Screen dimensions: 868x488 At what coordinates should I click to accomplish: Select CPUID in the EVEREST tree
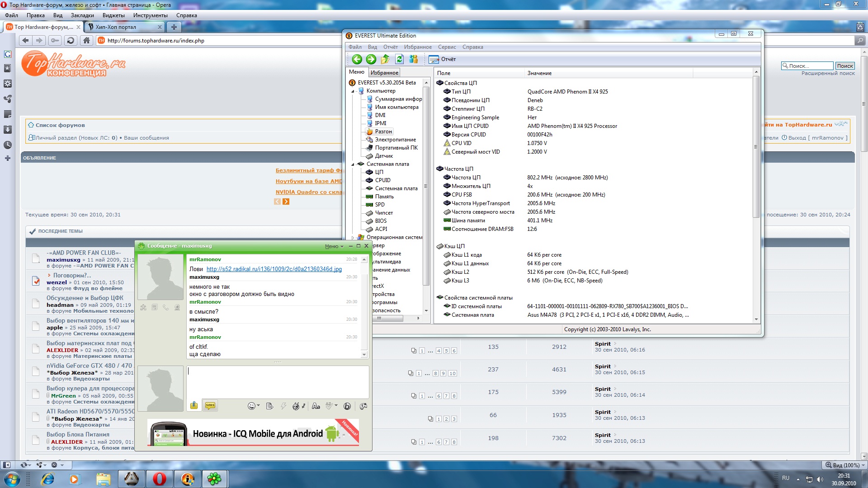tap(382, 180)
